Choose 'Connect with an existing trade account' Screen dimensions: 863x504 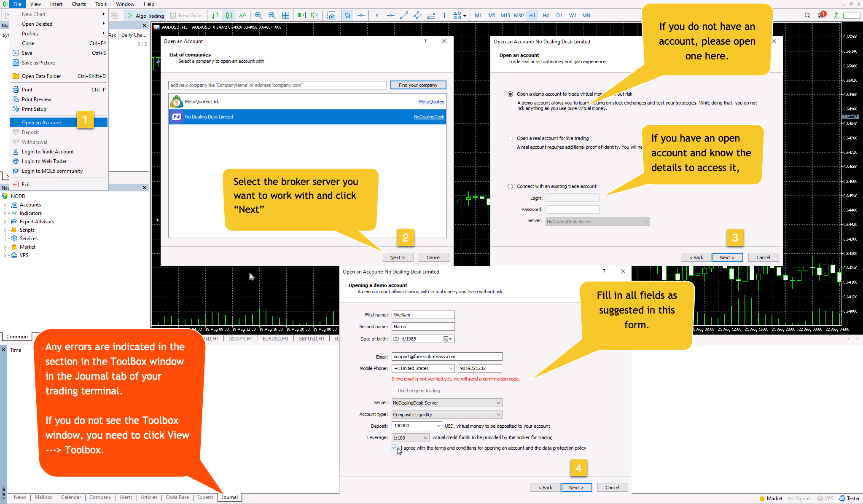[511, 186]
